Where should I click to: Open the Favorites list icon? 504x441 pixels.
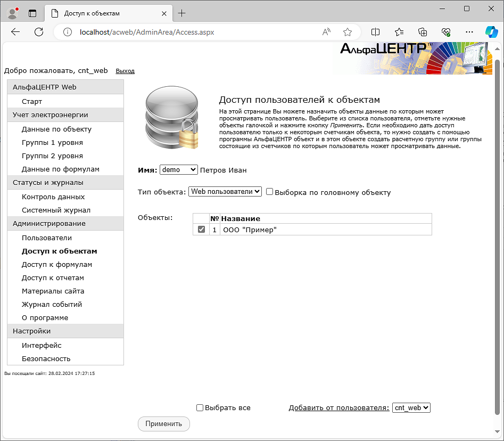[399, 32]
